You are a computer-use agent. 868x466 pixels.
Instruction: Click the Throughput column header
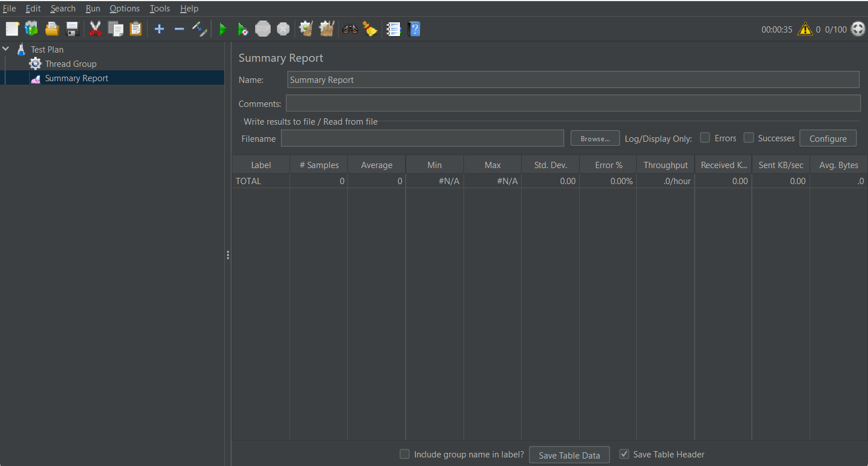(665, 165)
